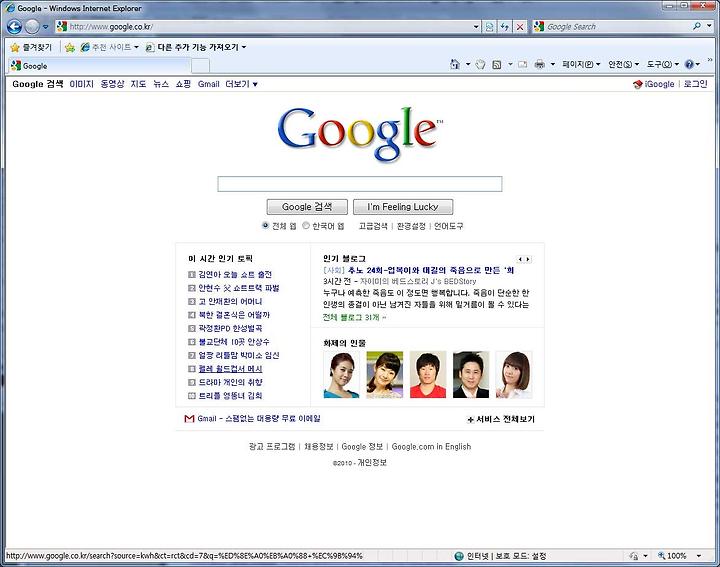Click the status bar security lock icon

point(634,556)
